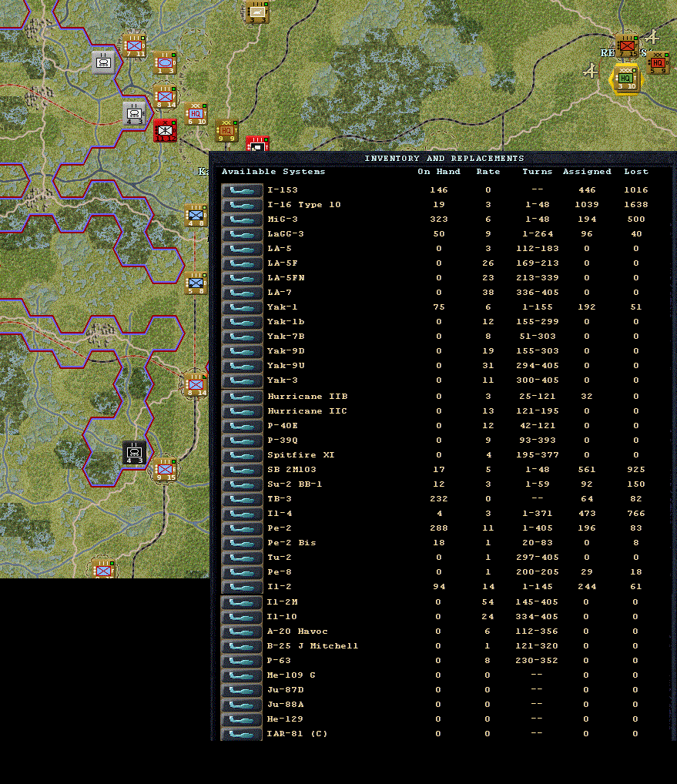Image resolution: width=677 pixels, height=784 pixels.
Task: Open the LA-5FN aircraft icon
Action: (x=242, y=278)
